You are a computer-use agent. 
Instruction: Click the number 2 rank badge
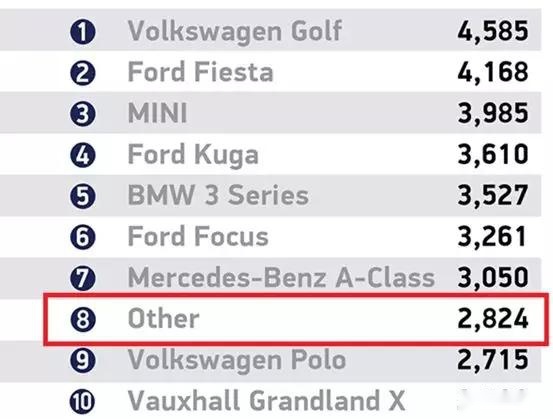coord(83,73)
